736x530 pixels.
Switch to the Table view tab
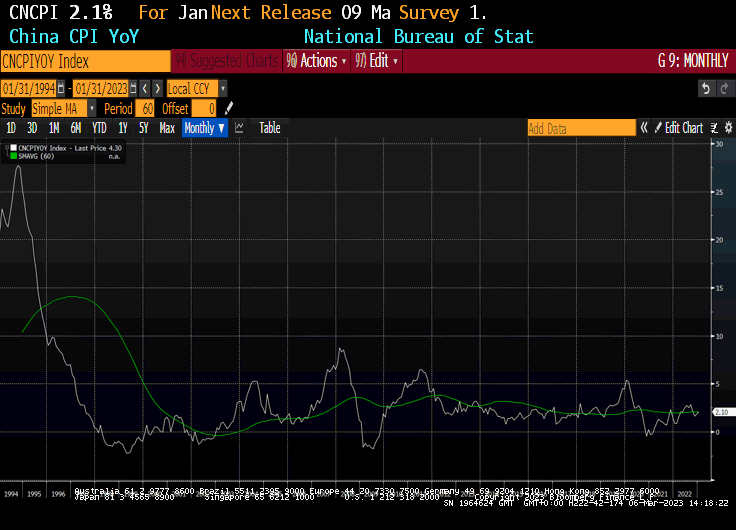click(x=270, y=128)
